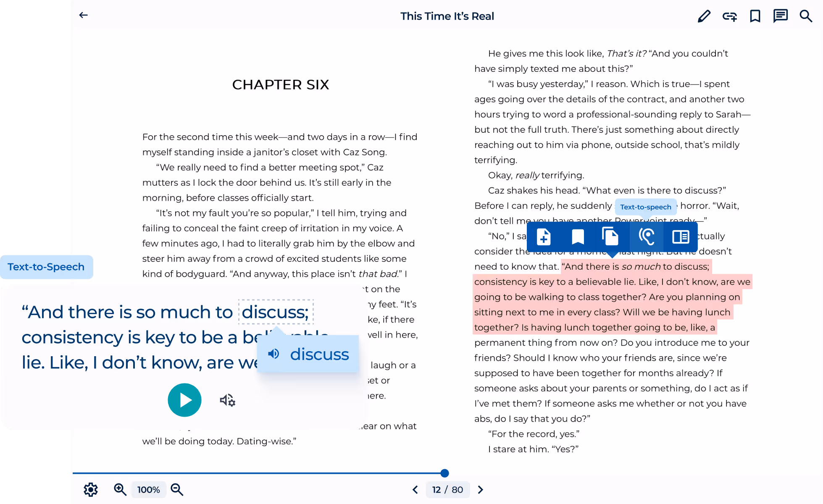Click the text we'll be doing today. Dating-wise.

pos(219,441)
